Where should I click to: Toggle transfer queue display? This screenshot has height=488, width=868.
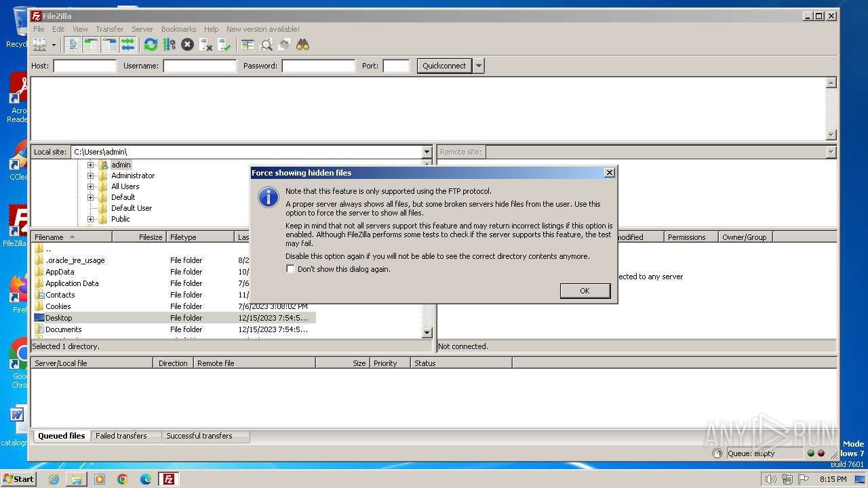(128, 45)
